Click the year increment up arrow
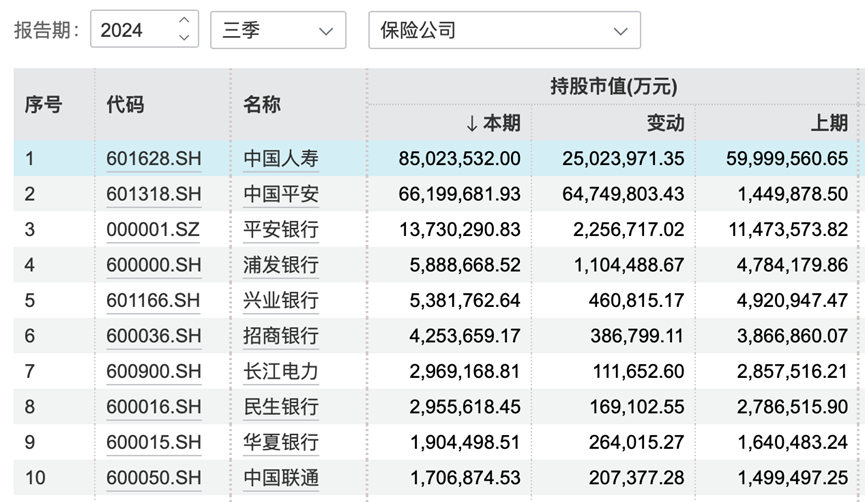This screenshot has width=865, height=502. [x=183, y=21]
